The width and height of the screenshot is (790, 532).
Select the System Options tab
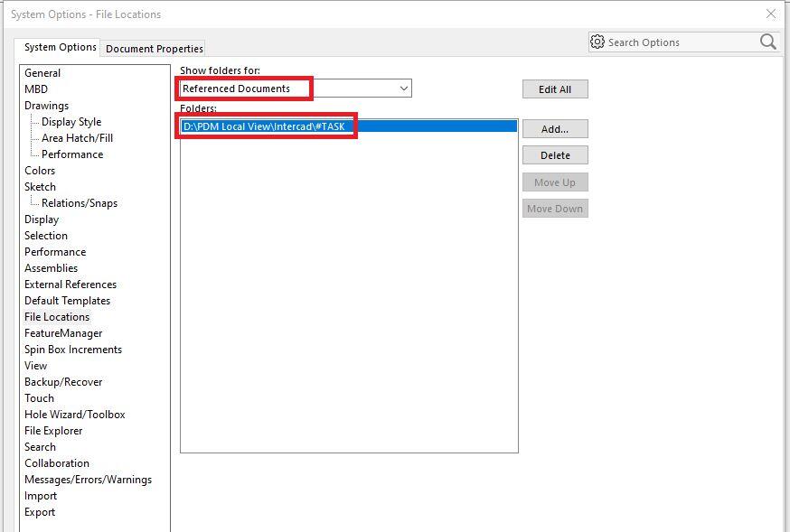point(60,47)
